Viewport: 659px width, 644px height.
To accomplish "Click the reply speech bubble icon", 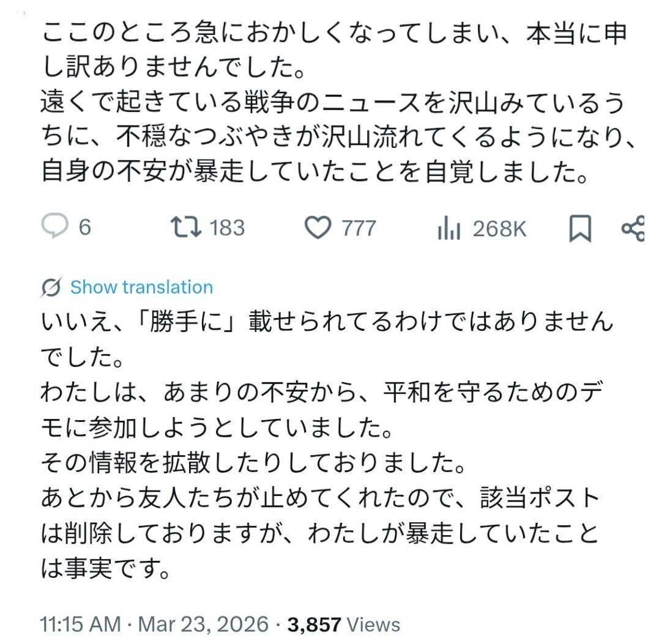I will point(55,228).
